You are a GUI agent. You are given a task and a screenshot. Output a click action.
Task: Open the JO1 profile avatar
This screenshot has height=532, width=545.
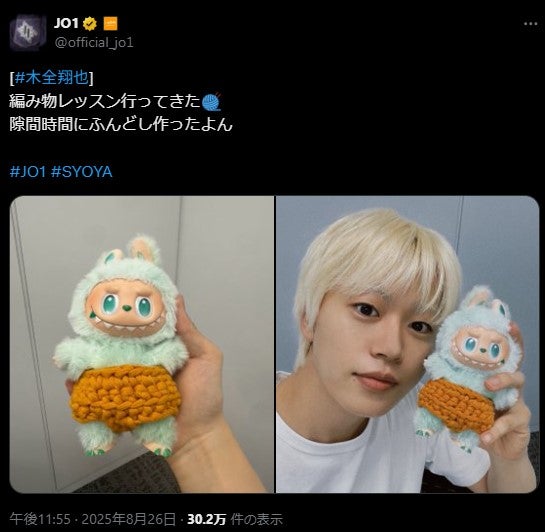pos(28,33)
